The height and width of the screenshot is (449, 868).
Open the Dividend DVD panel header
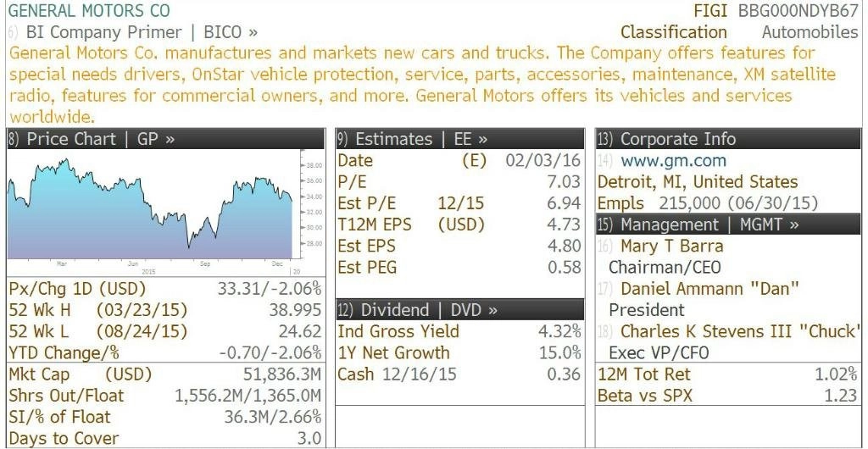point(460,310)
